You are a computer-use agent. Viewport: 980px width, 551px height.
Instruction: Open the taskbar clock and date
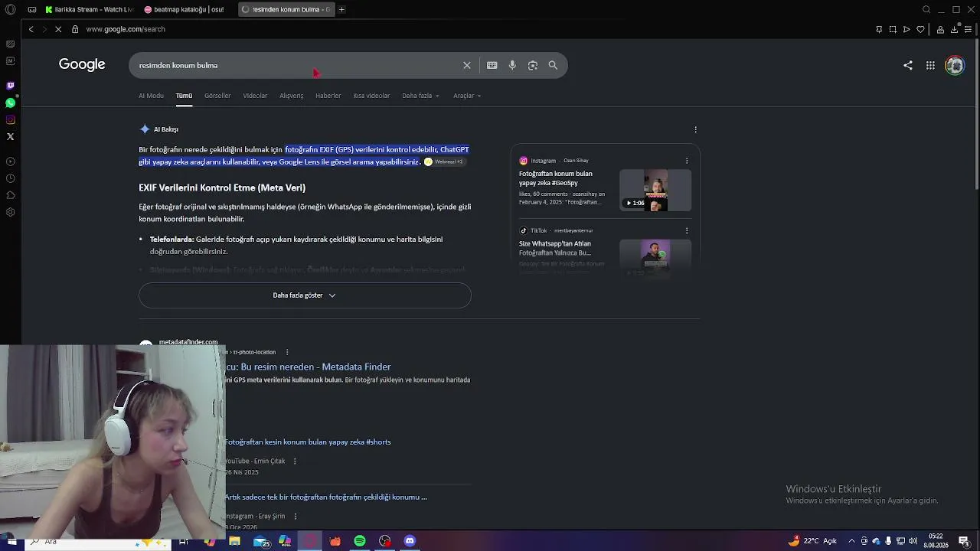(x=936, y=541)
